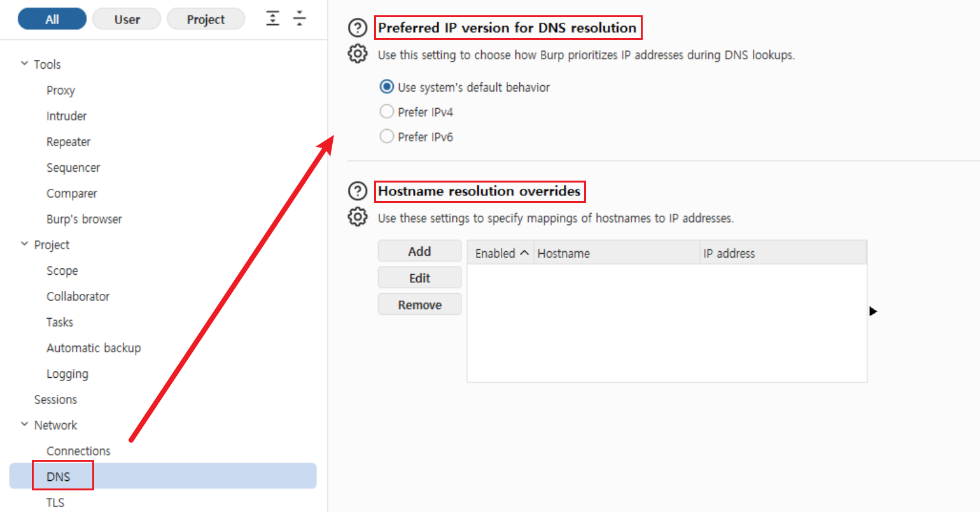Open Logging settings
Screen dimensions: 980x512
[x=67, y=374]
